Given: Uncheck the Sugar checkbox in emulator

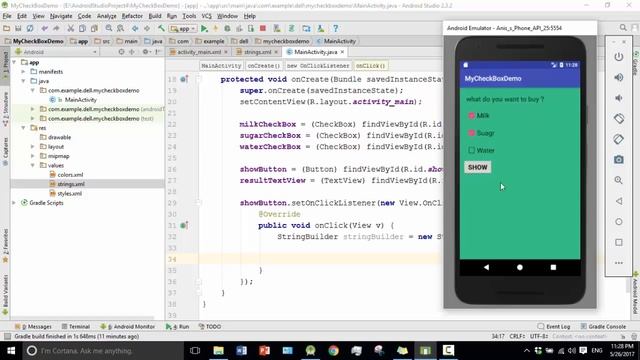Looking at the screenshot, I should 471,133.
